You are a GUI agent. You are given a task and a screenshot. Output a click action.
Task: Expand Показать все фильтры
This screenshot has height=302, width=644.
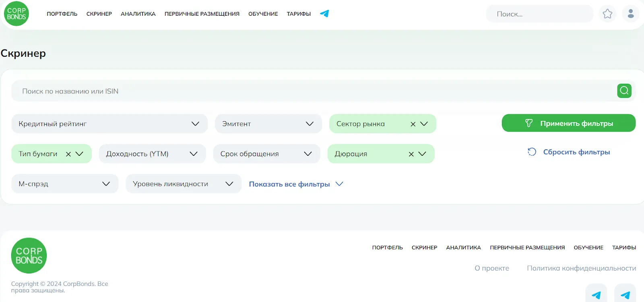click(x=296, y=184)
